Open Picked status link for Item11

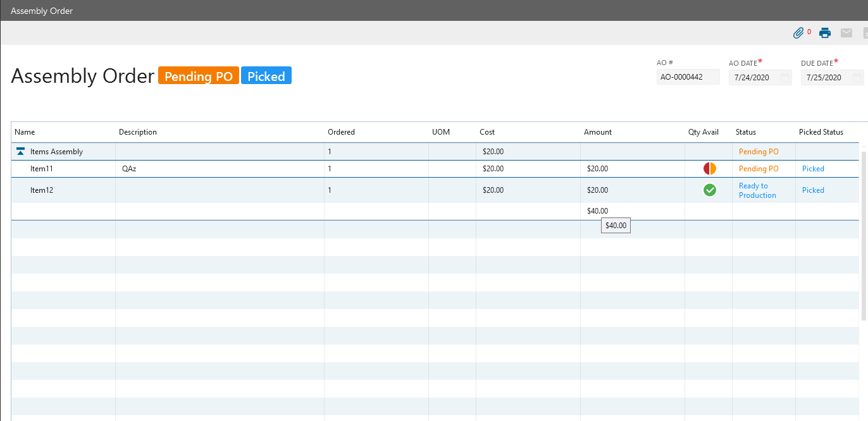point(813,169)
